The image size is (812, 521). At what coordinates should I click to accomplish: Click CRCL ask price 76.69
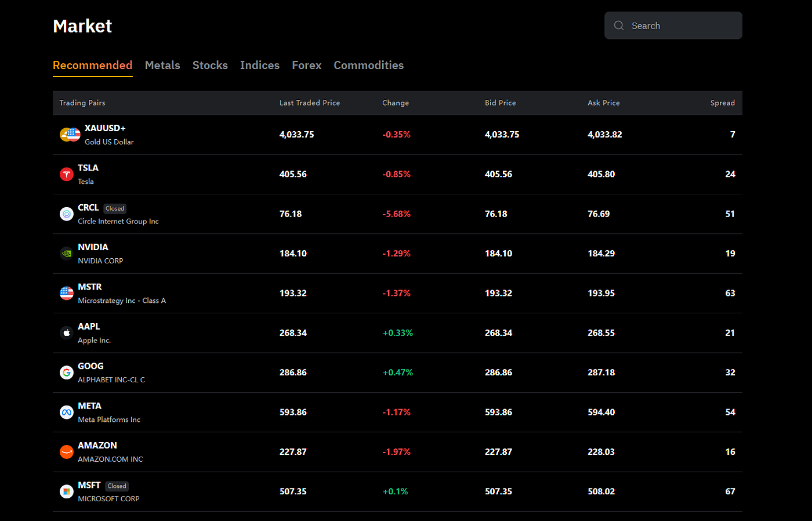pyautogui.click(x=599, y=214)
